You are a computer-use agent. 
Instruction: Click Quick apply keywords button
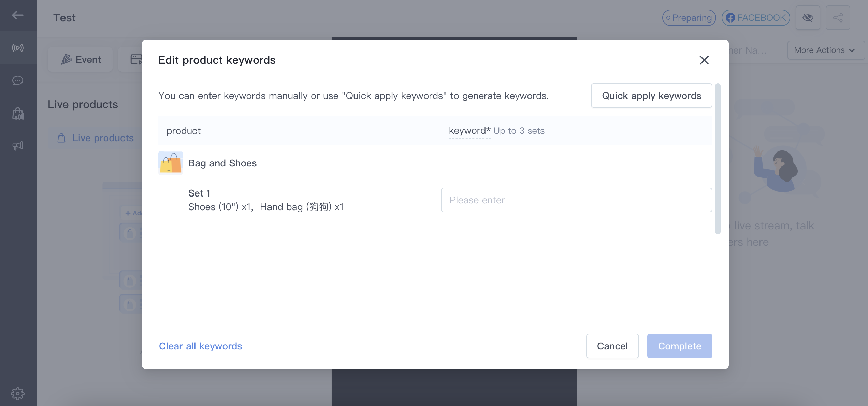(652, 96)
